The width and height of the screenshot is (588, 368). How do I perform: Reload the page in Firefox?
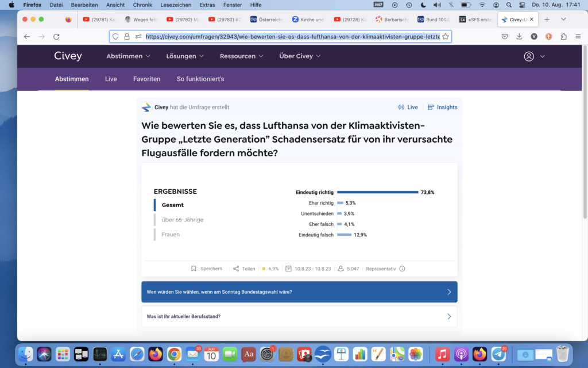coord(56,36)
